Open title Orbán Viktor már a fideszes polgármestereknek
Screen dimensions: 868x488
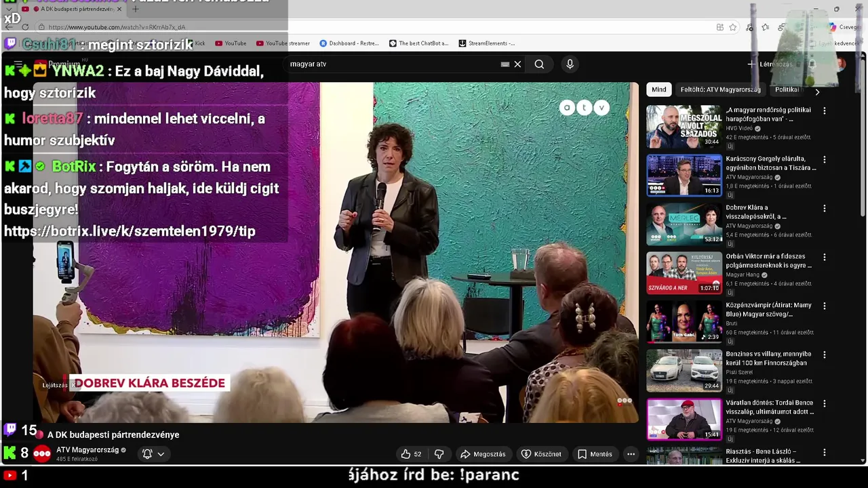pos(768,260)
